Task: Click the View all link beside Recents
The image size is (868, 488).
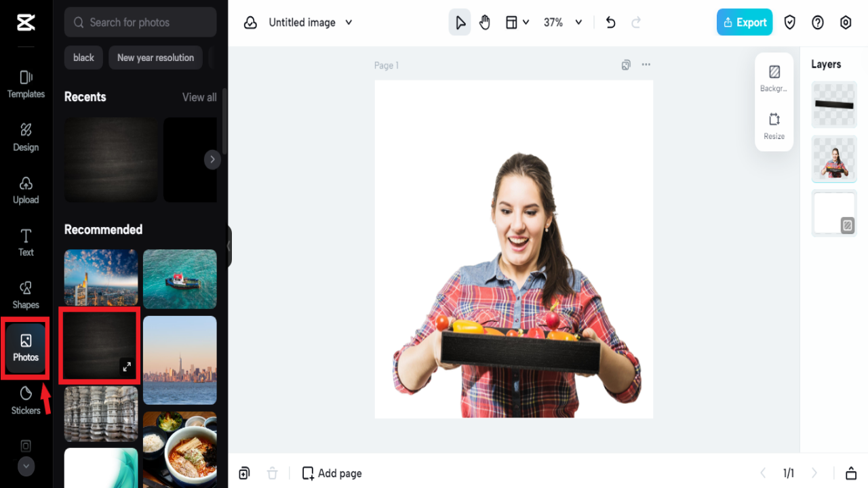Action: [x=199, y=97]
